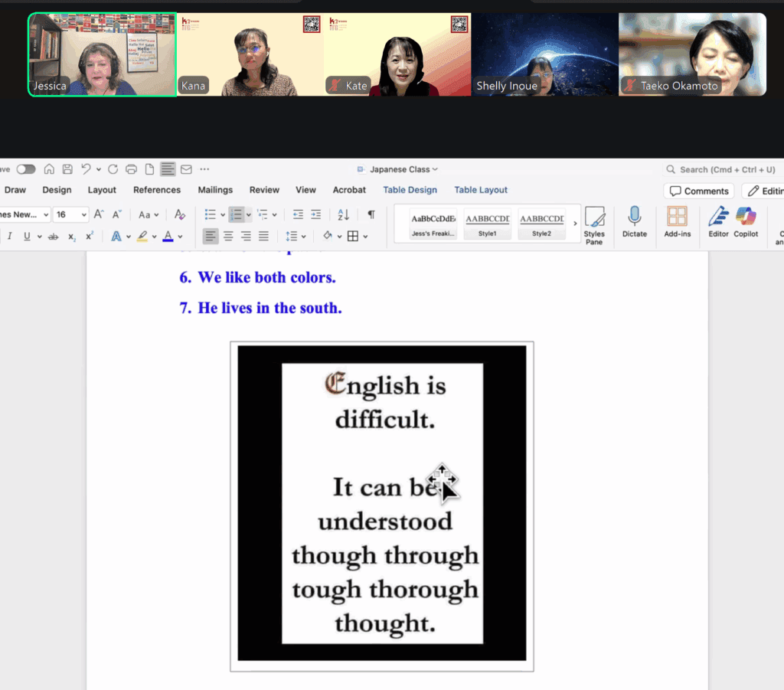Click the Save icon in the title bar
Screen dimensions: 784x690
click(x=67, y=169)
